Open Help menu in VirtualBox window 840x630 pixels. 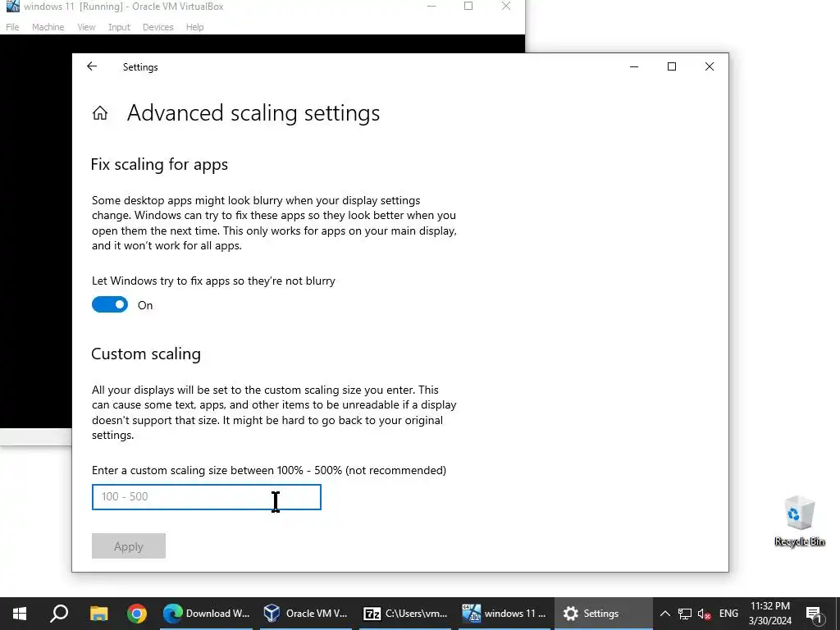pos(195,27)
